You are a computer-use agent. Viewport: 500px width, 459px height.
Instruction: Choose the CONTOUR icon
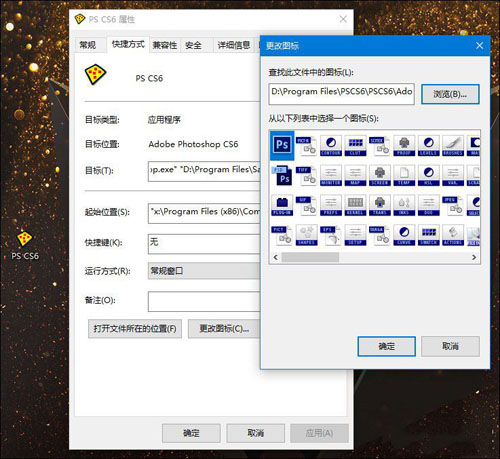pyautogui.click(x=331, y=146)
